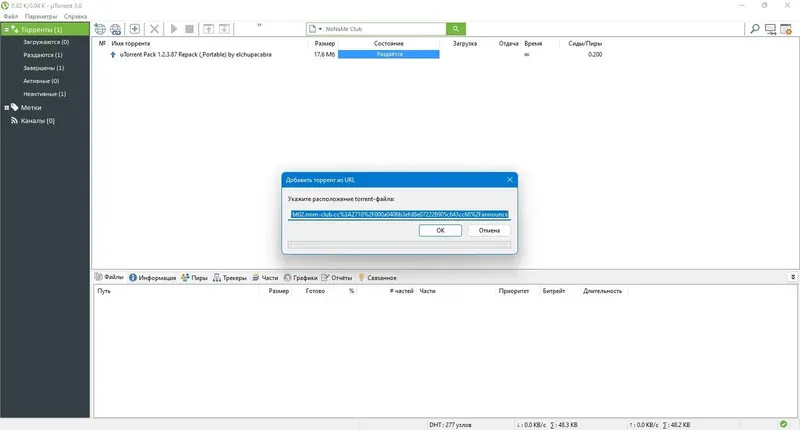This screenshot has width=800, height=430.
Task: Sort by Длительность column header
Action: [x=603, y=291]
